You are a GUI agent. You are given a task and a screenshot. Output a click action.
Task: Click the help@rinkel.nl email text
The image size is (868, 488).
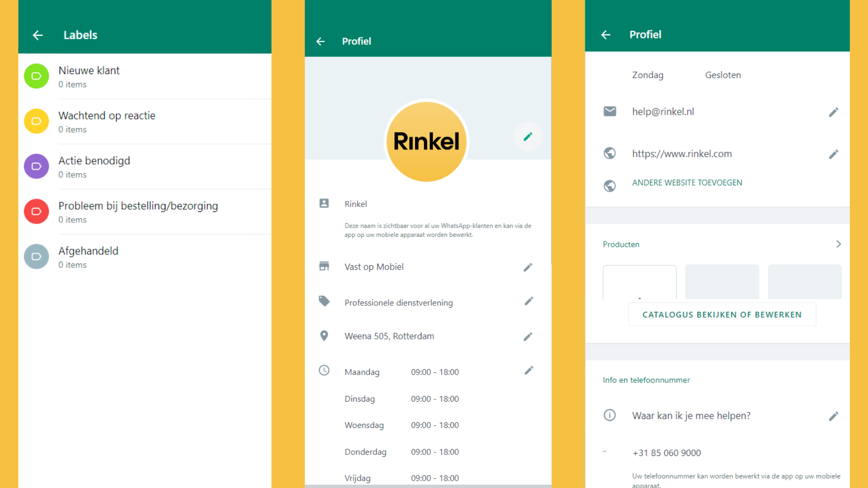pos(663,112)
